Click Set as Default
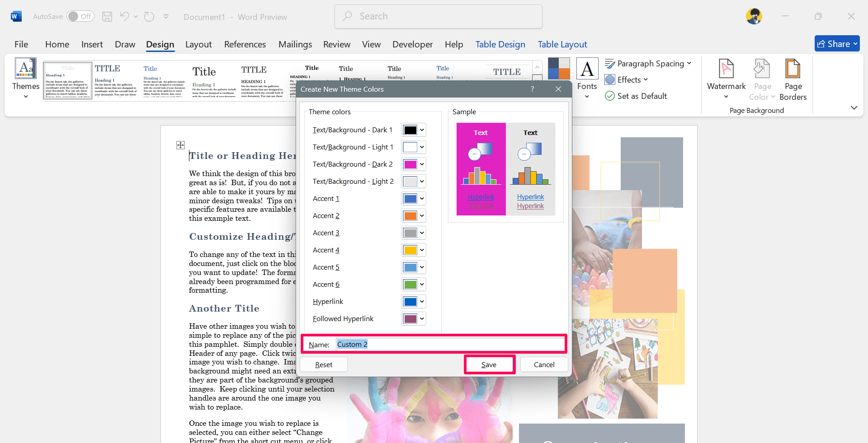Screen dimensions: 868x443 click(x=636, y=96)
